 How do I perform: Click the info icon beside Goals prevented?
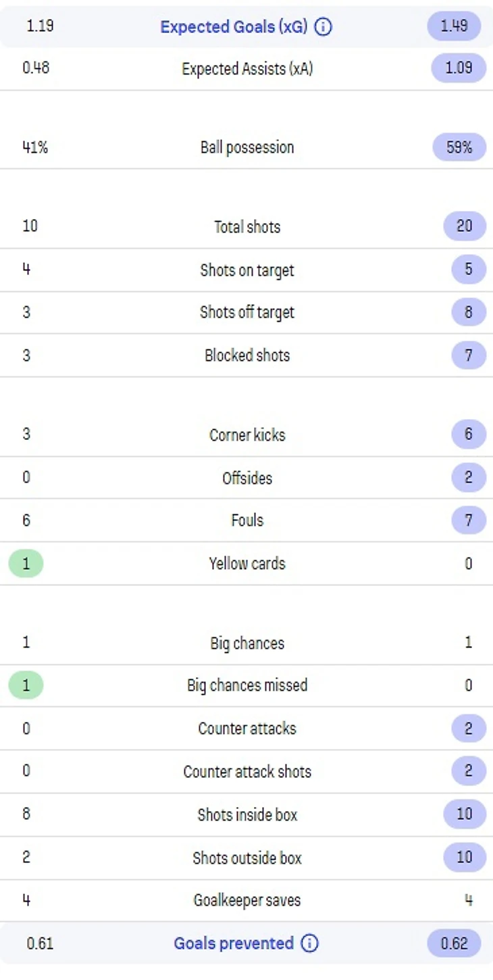coord(309,944)
